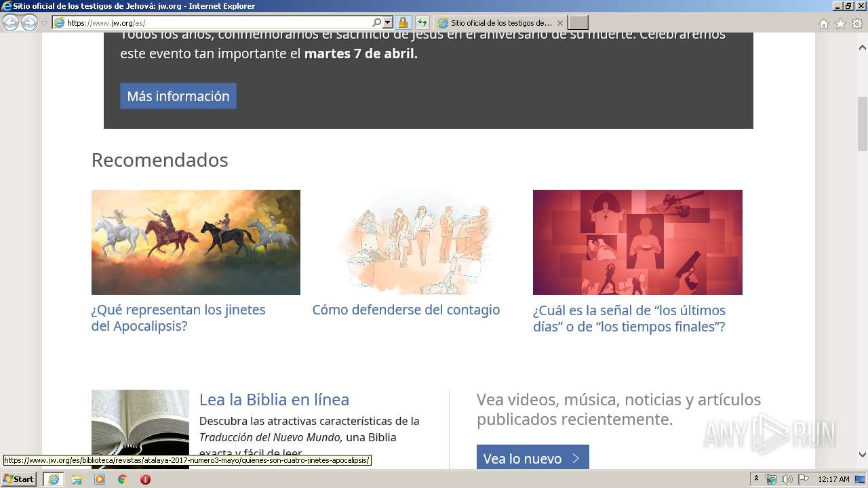Click the 12:17 AM taskbar clock
868x488 pixels.
tap(834, 479)
